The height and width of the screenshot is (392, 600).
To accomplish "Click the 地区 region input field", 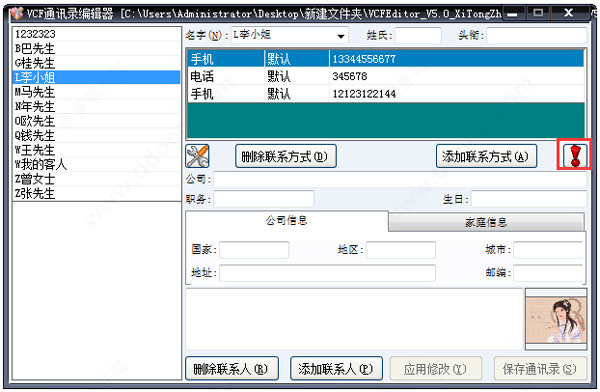I will (x=401, y=250).
